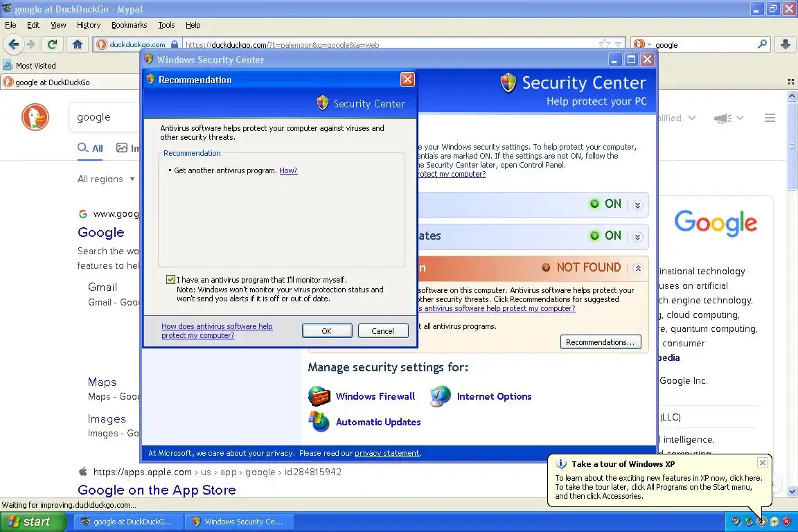798x532 pixels.
Task: Click the page scrollbar down arrow
Action: [x=792, y=491]
